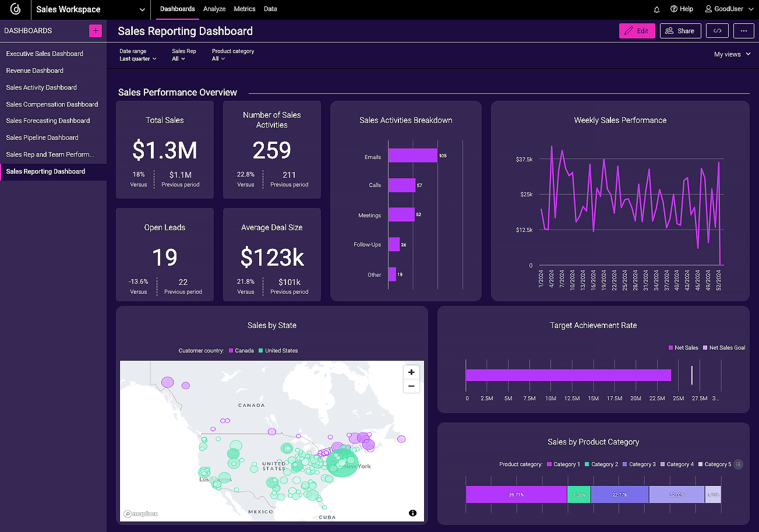Open the Metrics section
This screenshot has width=759, height=532.
pos(244,9)
